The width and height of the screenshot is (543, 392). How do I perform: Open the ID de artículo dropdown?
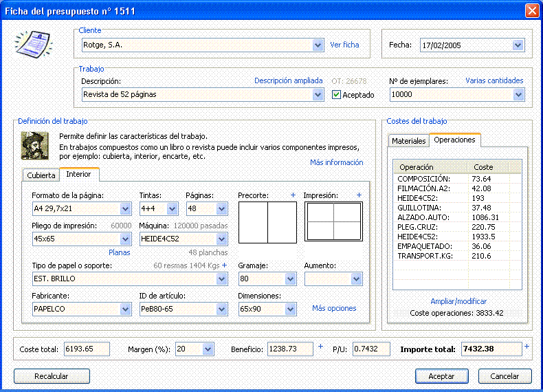[x=221, y=309]
